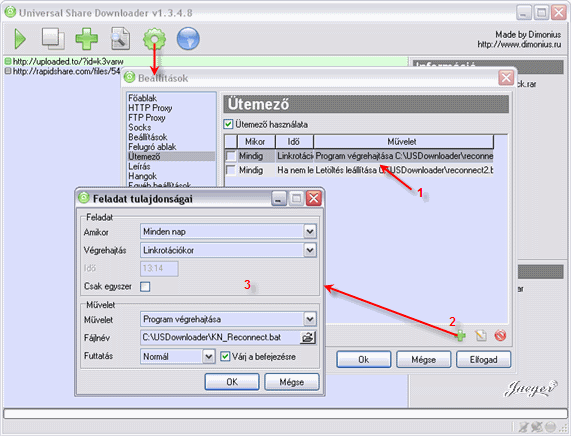Open the http://www.dimonius.ru link

point(519,44)
